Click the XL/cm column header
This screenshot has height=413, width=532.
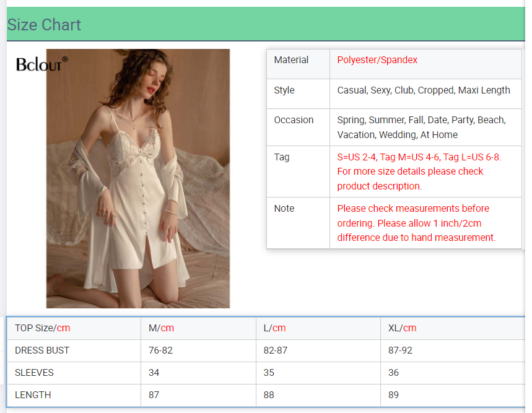[x=402, y=328]
